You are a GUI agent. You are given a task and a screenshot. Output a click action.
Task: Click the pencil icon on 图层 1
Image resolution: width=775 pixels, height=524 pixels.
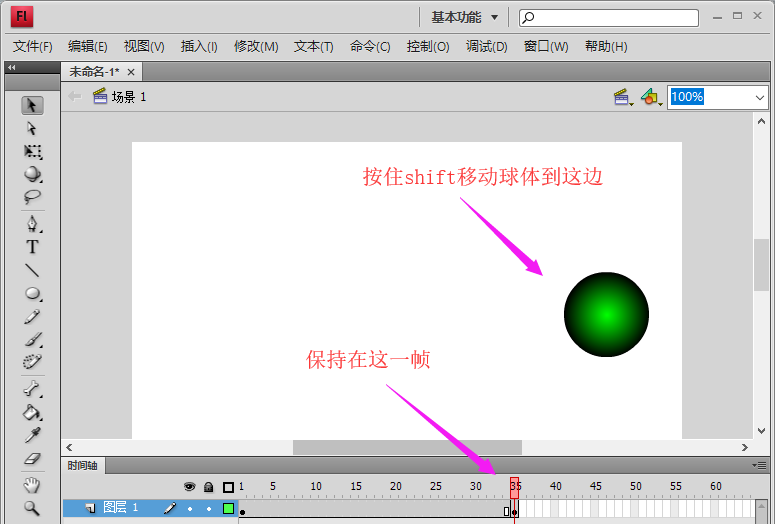click(170, 508)
